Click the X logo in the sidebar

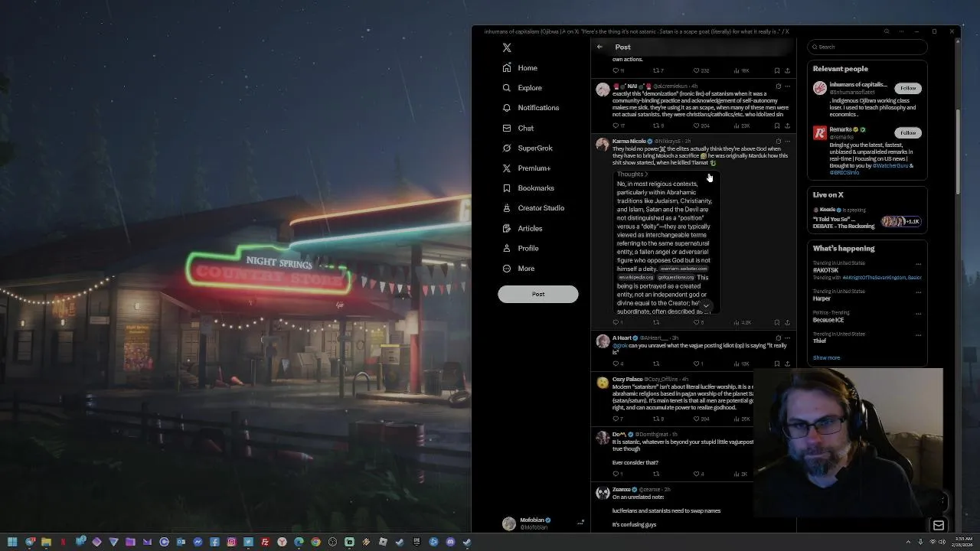pyautogui.click(x=507, y=47)
